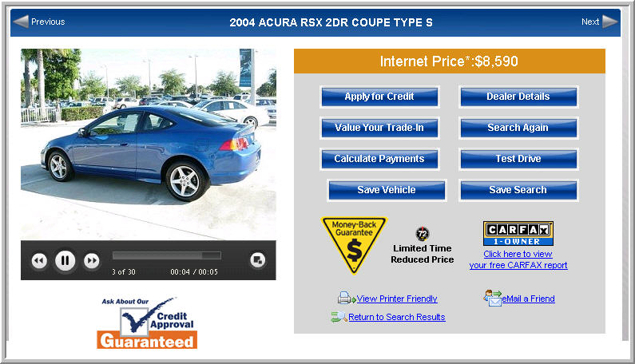
Task: Follow the Return to Search Results link
Action: pos(397,317)
